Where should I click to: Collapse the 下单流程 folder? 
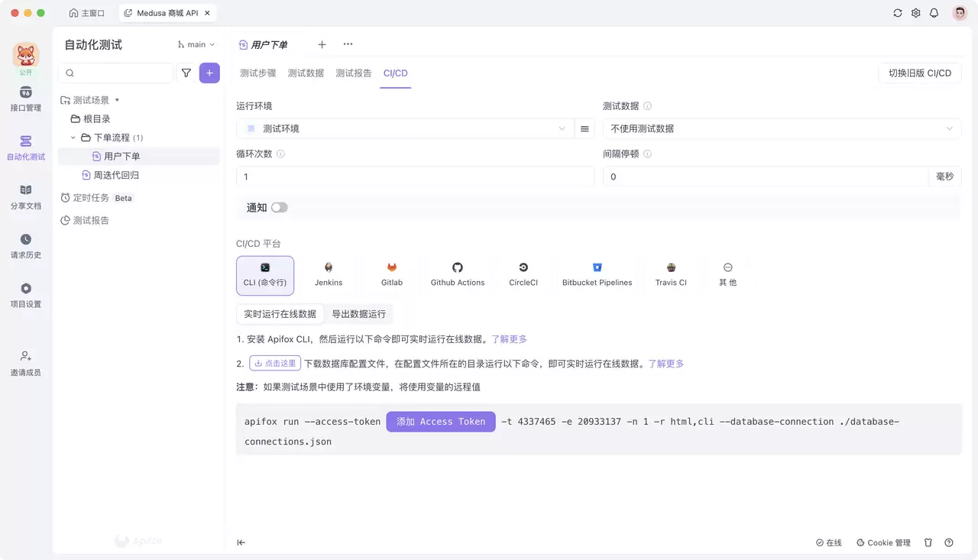coord(73,138)
